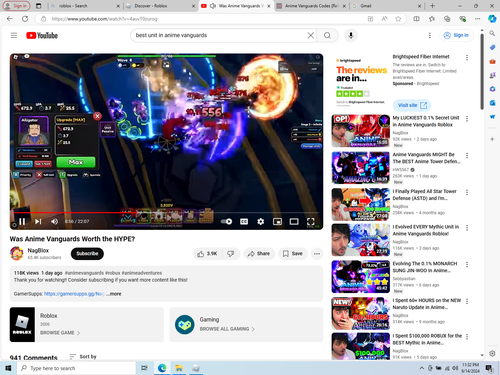500x375 pixels.
Task: Open options for $100,000 ROBUX video
Action: click(467, 337)
